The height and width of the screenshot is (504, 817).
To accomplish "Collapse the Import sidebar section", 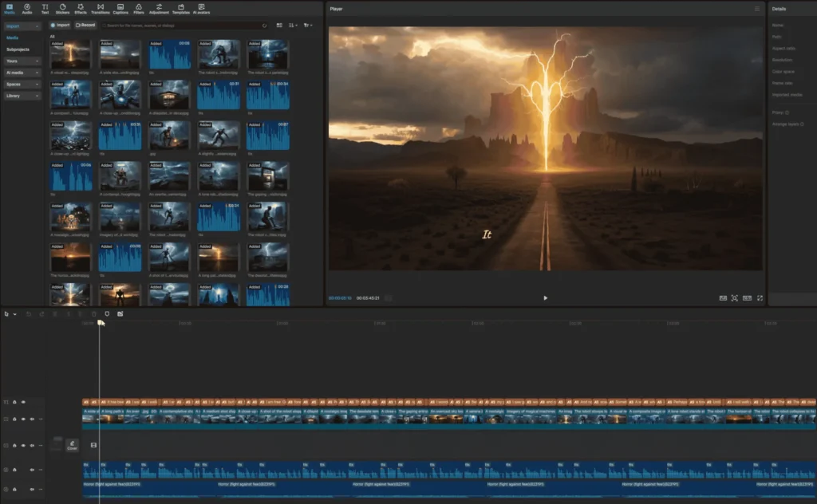I will [x=22, y=26].
